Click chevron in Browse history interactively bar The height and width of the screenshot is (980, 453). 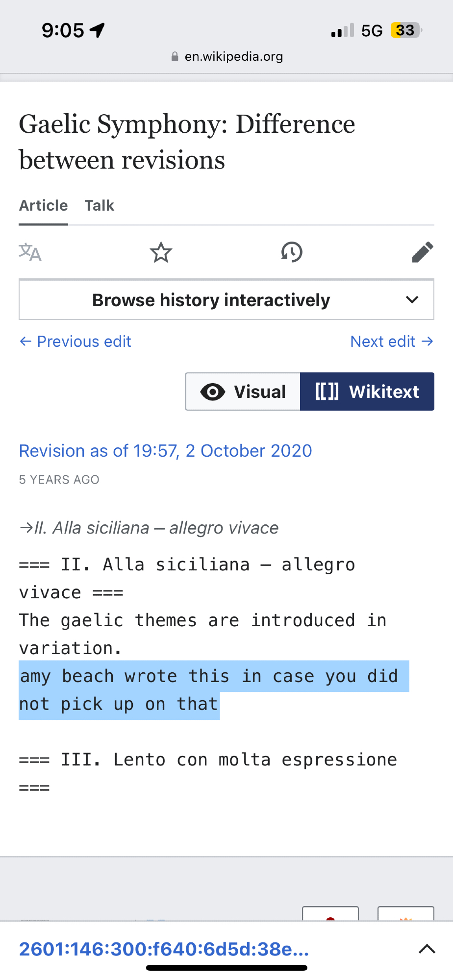point(412,300)
